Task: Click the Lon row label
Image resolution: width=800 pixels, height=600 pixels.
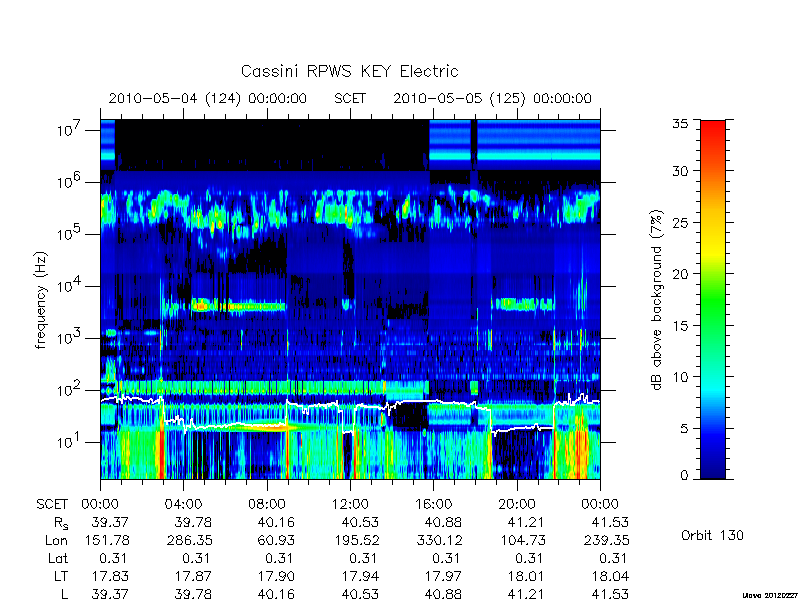Action: [57, 540]
